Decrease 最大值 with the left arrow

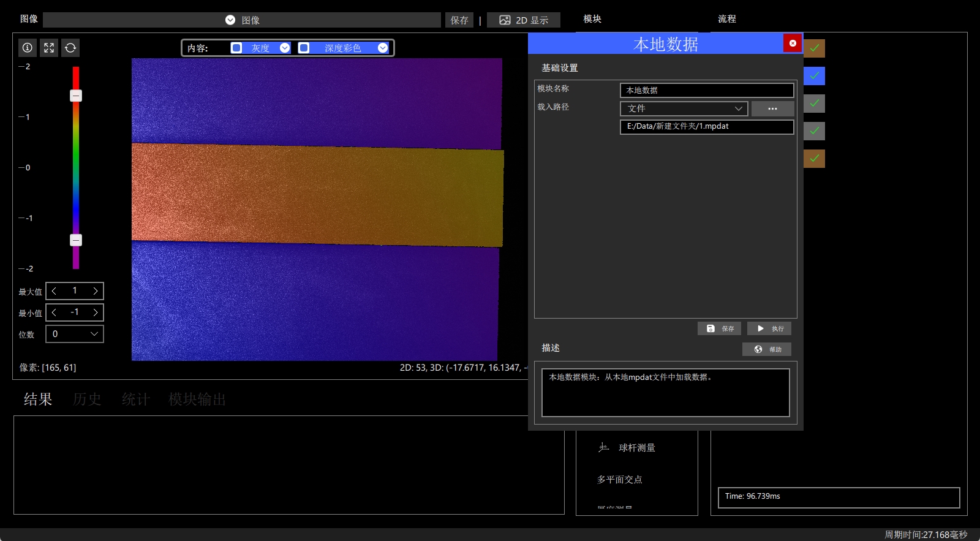point(54,291)
